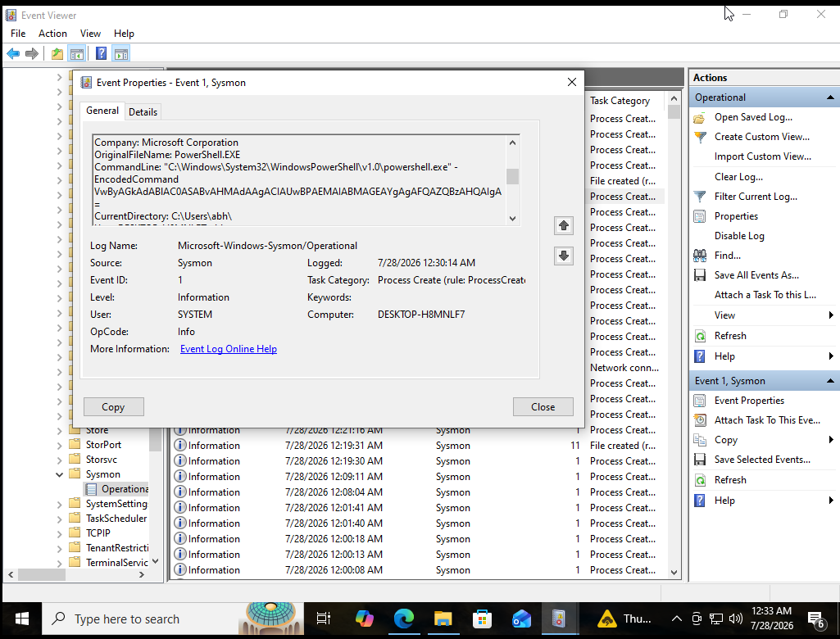
Task: Show the next event with the down arrow
Action: point(564,256)
